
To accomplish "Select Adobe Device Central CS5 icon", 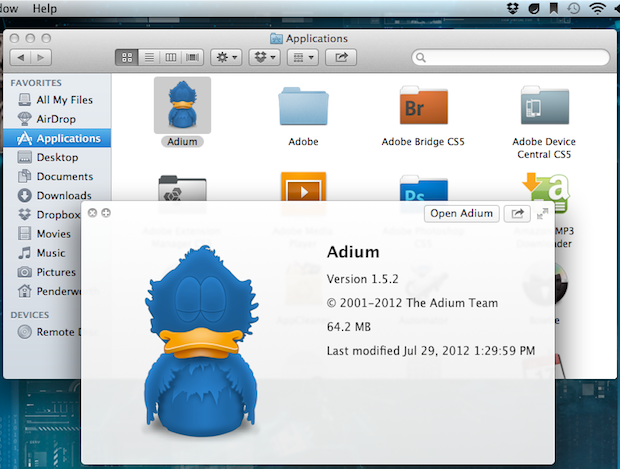I will 544,105.
